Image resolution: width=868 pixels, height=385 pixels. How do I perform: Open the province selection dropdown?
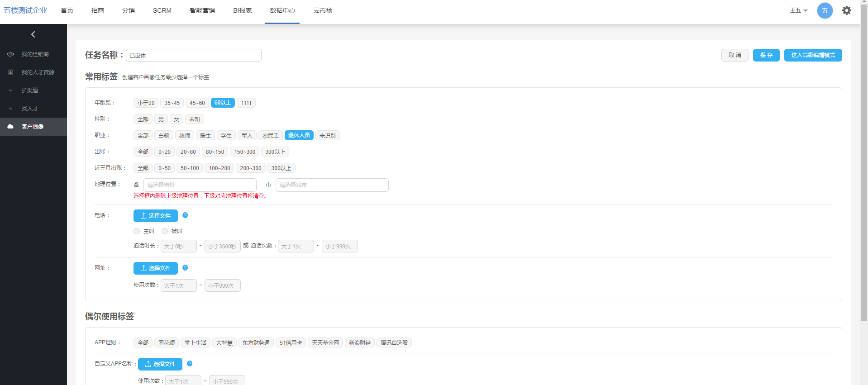[200, 185]
